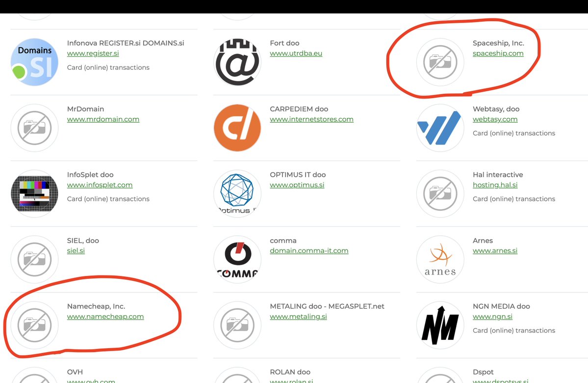588x383 pixels.
Task: Select the comma registrar name
Action: click(283, 241)
